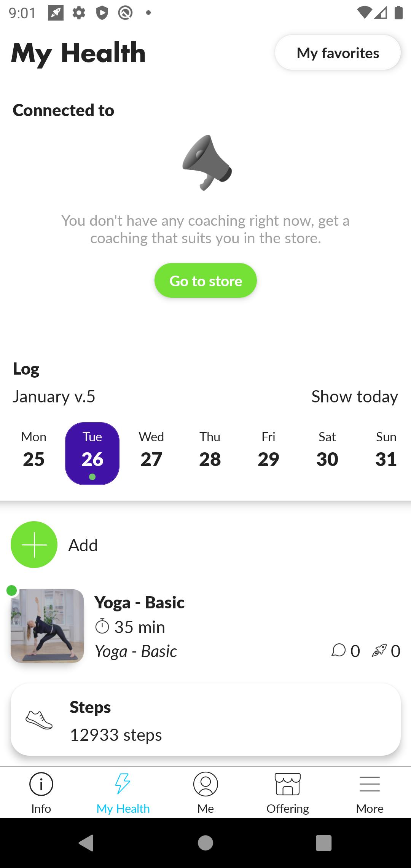This screenshot has height=868, width=411.
Task: Select the highlighted Tuesday 26 day
Action: pos(92,453)
